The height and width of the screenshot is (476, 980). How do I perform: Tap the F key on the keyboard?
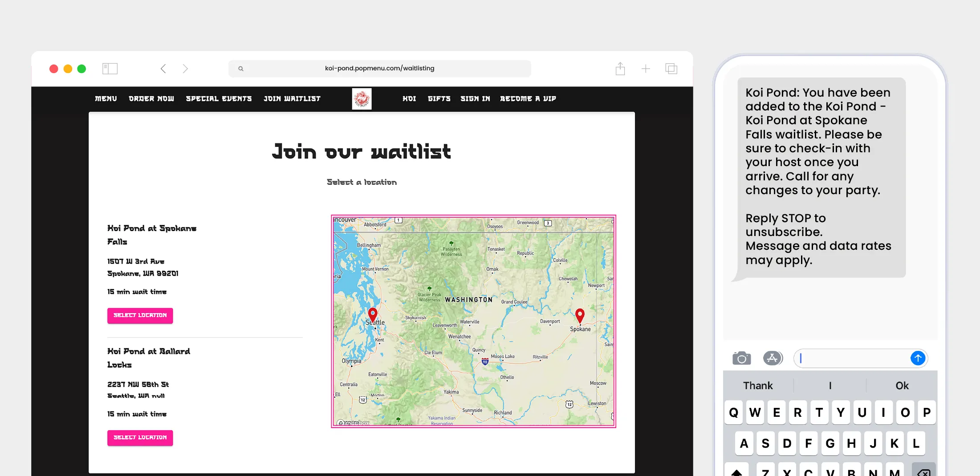(x=808, y=443)
